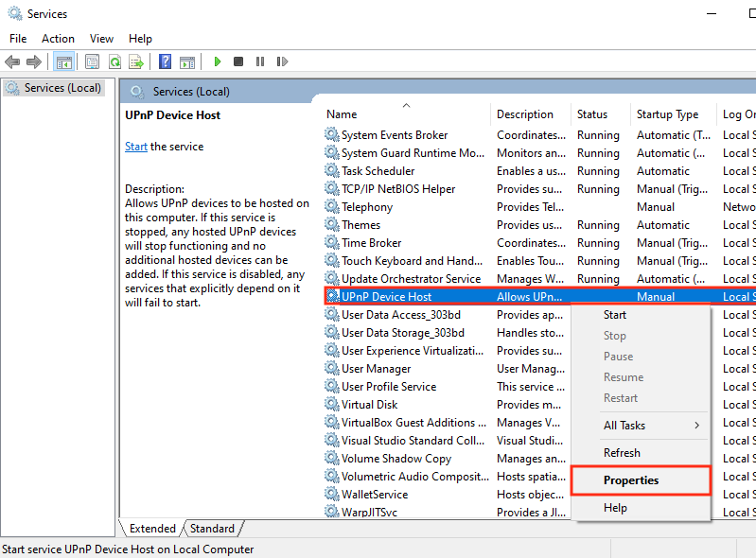Viewport: 756px width, 558px height.
Task: Click the Restart Service toolbar icon
Action: (281, 61)
